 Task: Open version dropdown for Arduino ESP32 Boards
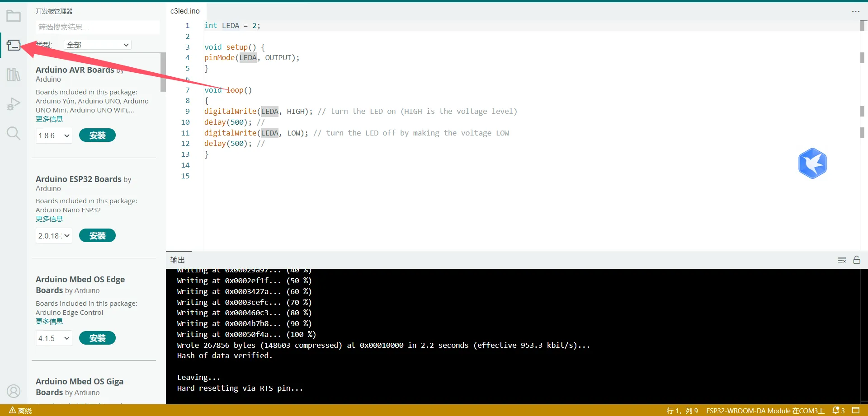(x=54, y=236)
